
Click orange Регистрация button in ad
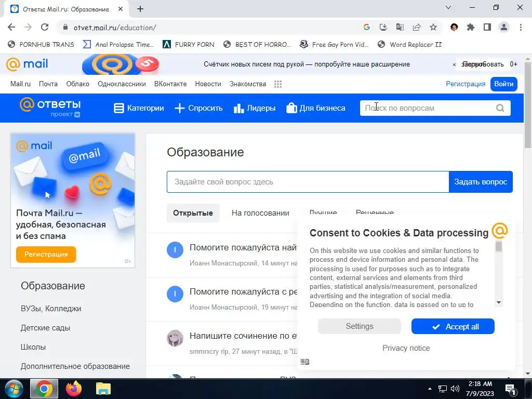pos(46,255)
